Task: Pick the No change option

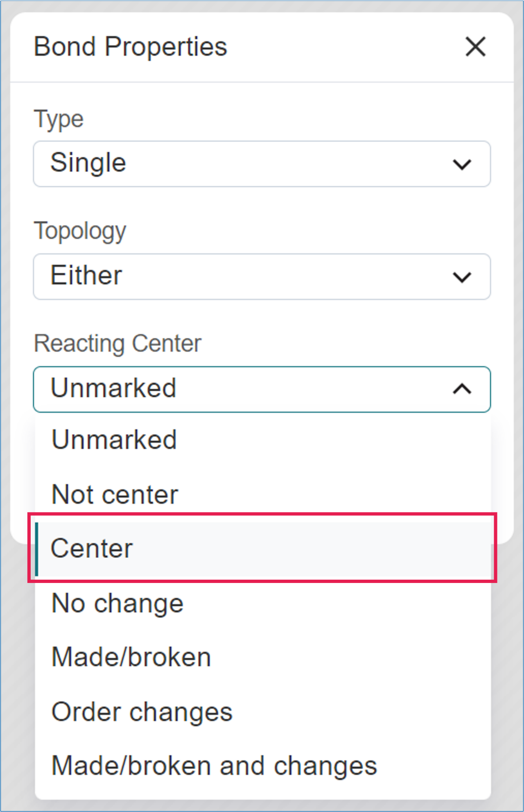Action: point(117,603)
